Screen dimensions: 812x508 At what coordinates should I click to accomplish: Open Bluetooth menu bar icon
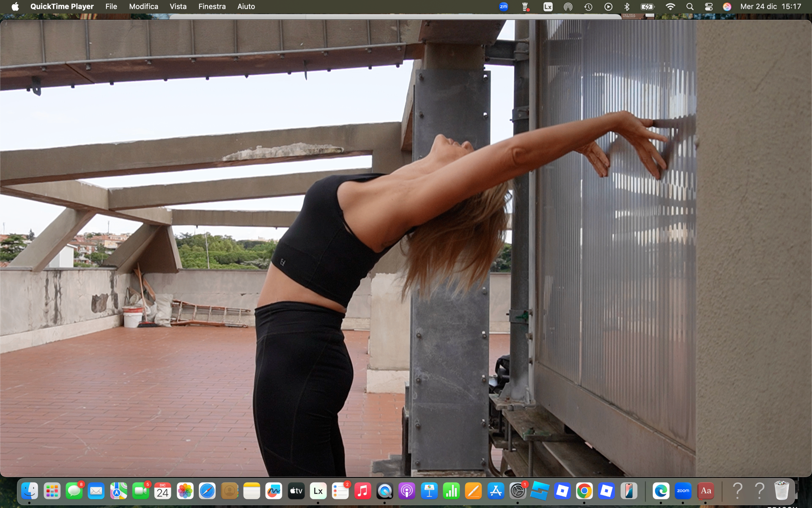(x=627, y=6)
